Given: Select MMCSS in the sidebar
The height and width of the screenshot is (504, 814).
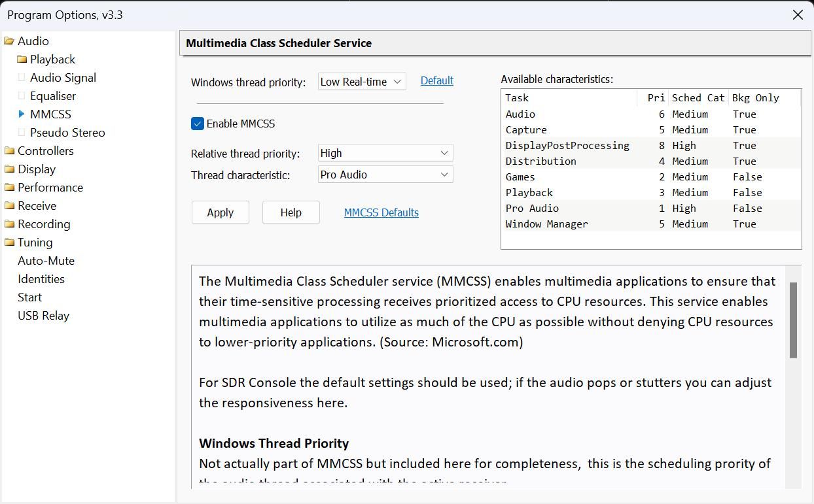Looking at the screenshot, I should pos(51,114).
